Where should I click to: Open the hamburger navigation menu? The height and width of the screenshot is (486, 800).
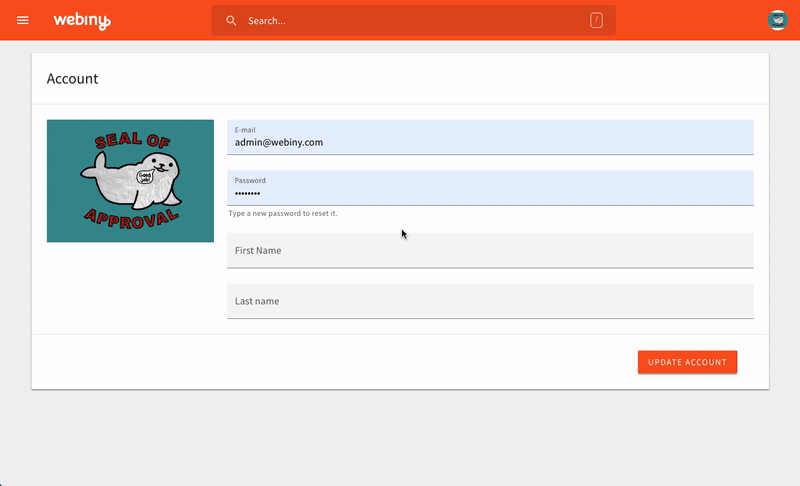pyautogui.click(x=22, y=20)
